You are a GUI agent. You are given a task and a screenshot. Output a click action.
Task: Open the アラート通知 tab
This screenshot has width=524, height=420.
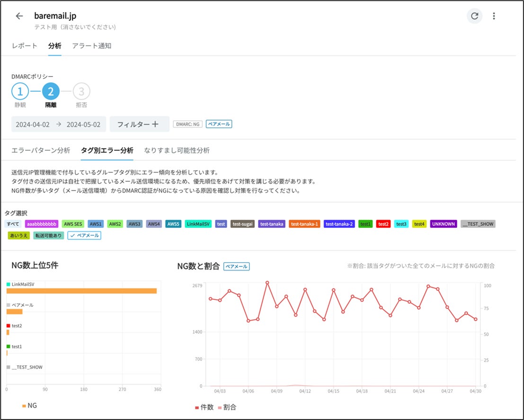(92, 46)
